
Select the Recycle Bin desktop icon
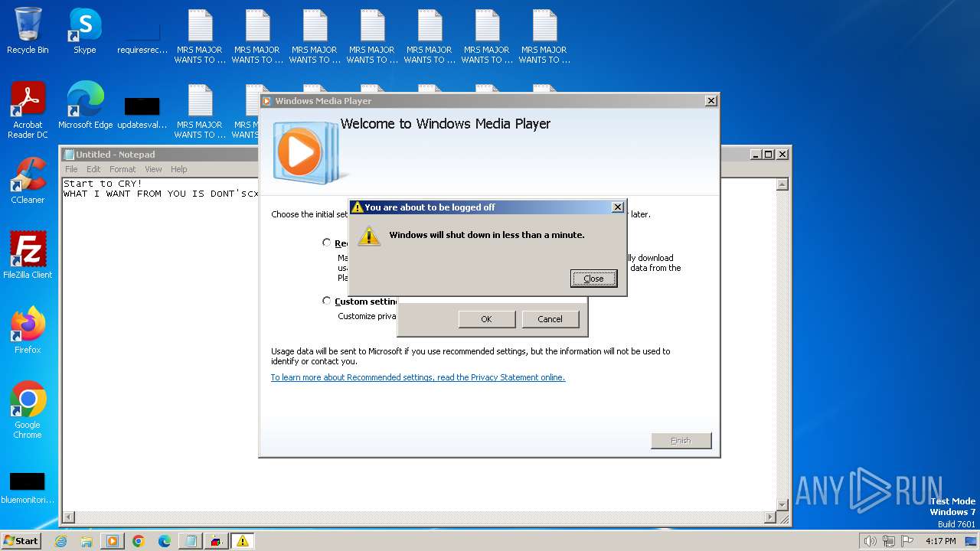28,31
